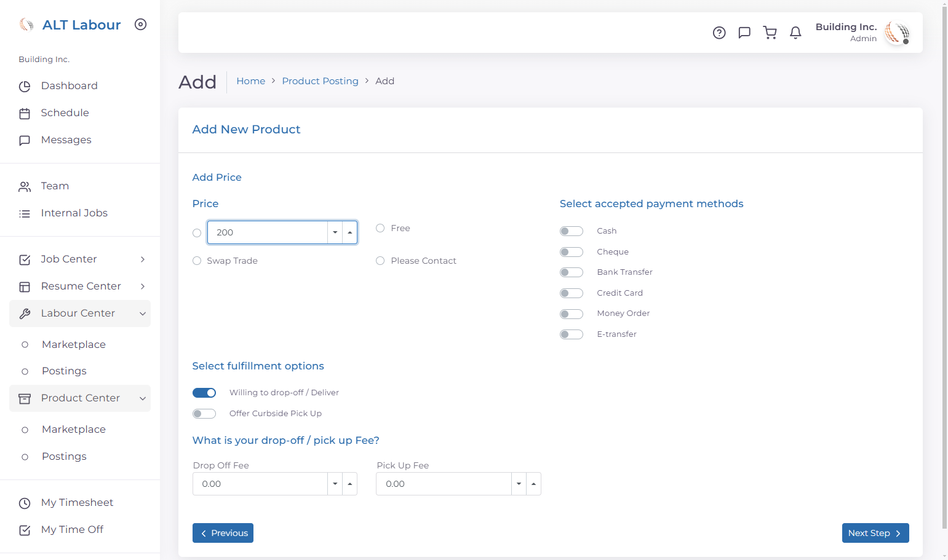Toggle E-transfer payment method
The height and width of the screenshot is (560, 948).
coord(572,334)
